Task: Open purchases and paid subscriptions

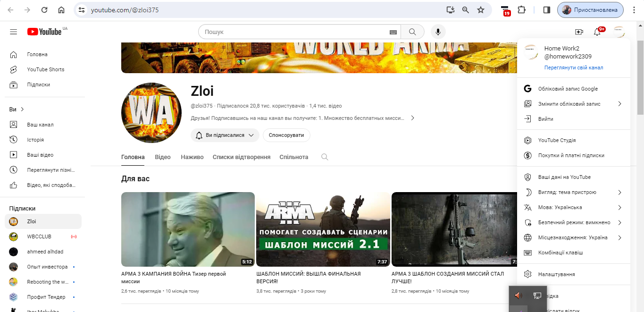Action: (574, 155)
